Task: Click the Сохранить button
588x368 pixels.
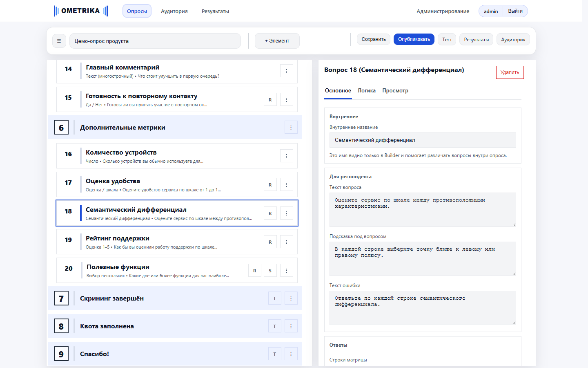Action: (374, 39)
